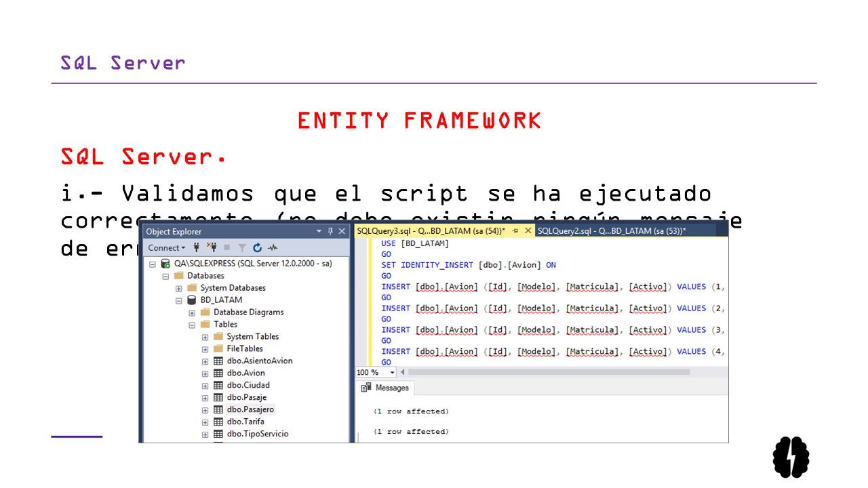Collapse the BD_LATAM database node
The height and width of the screenshot is (488, 868).
179,300
